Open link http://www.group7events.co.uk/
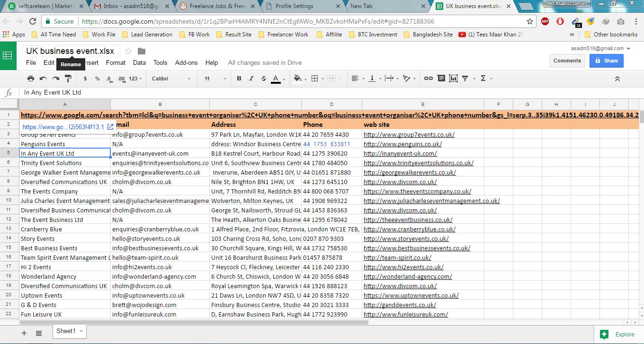Image resolution: width=644 pixels, height=344 pixels. (409, 134)
